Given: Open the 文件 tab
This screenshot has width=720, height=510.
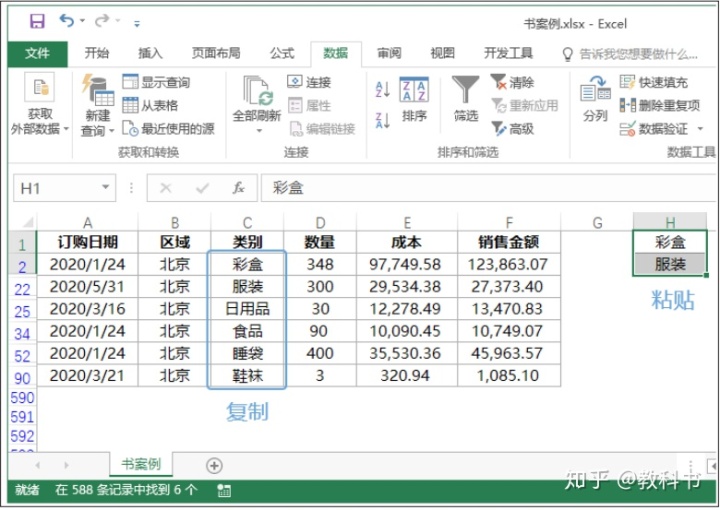Looking at the screenshot, I should point(37,53).
